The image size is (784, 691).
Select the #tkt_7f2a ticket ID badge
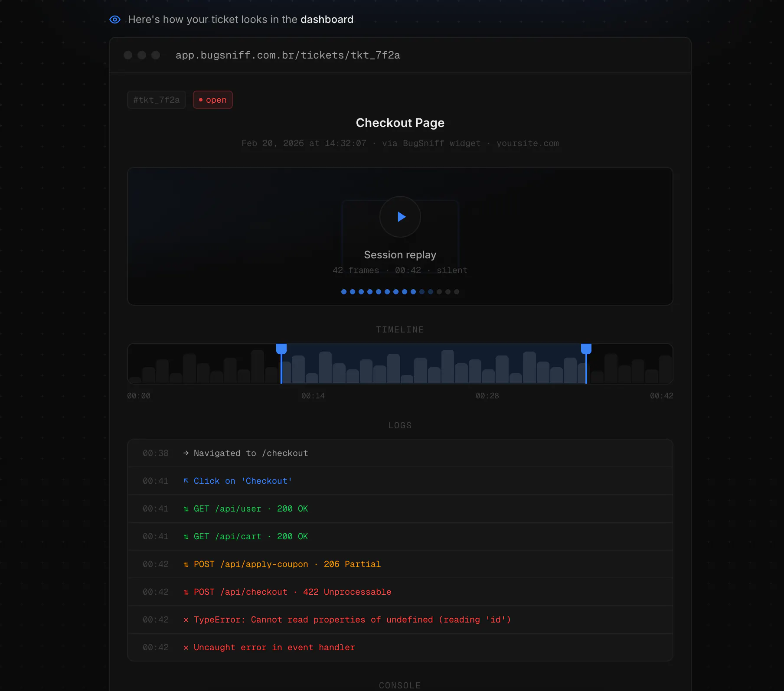[157, 100]
